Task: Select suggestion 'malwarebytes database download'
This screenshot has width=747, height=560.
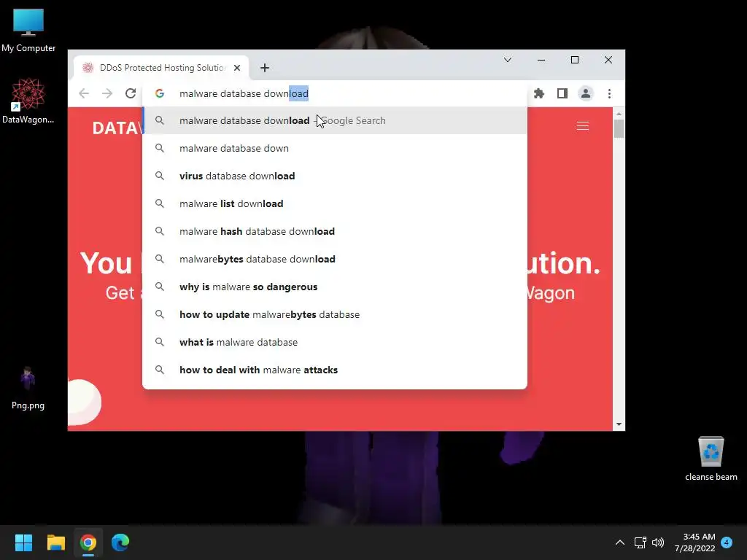Action: [x=334, y=259]
